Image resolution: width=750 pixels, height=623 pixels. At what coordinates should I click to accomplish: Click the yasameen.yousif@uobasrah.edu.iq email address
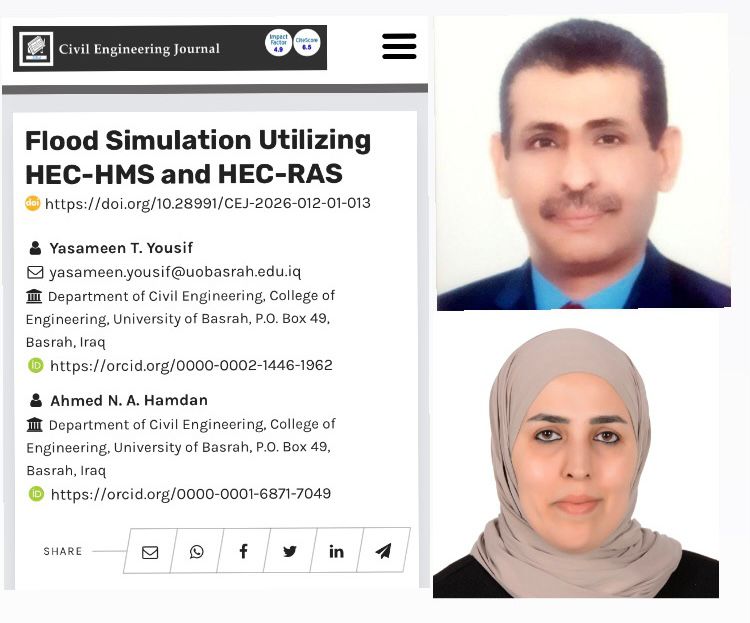tap(174, 272)
